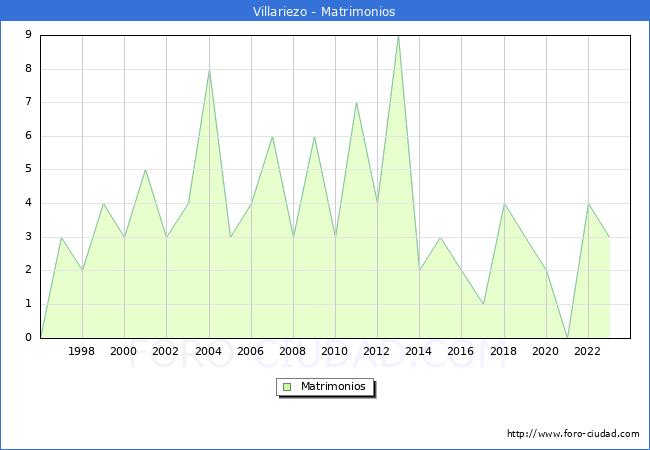Select the 2018 x-axis label

pyautogui.click(x=504, y=351)
